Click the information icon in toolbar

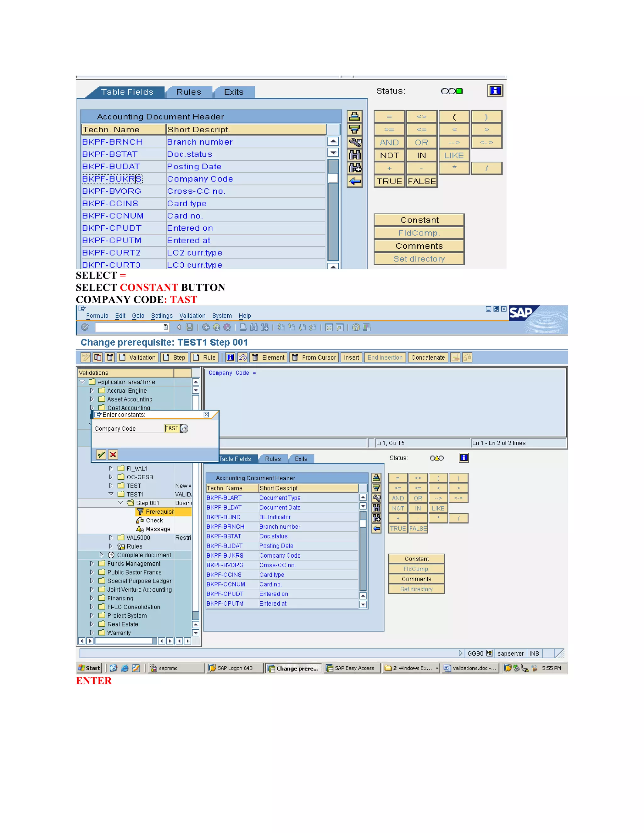230,357
